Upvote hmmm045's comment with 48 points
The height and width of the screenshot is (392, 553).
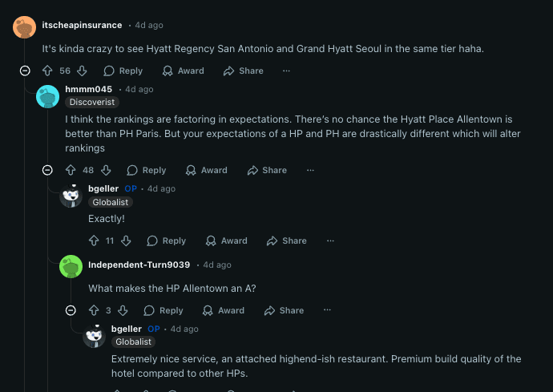(x=71, y=170)
